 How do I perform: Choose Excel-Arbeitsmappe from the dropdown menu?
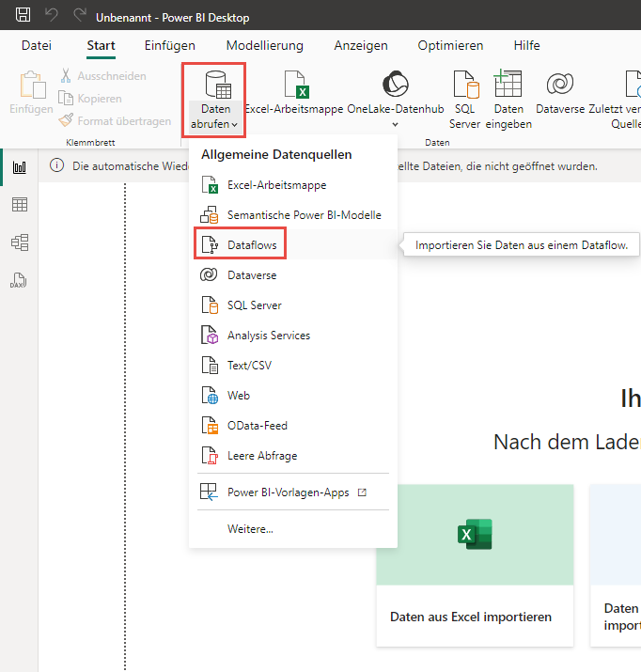coord(293,185)
